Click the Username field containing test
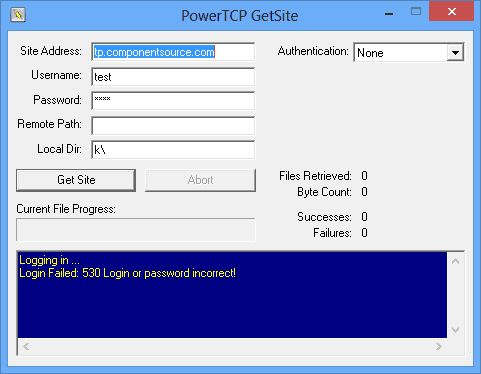 tap(173, 77)
